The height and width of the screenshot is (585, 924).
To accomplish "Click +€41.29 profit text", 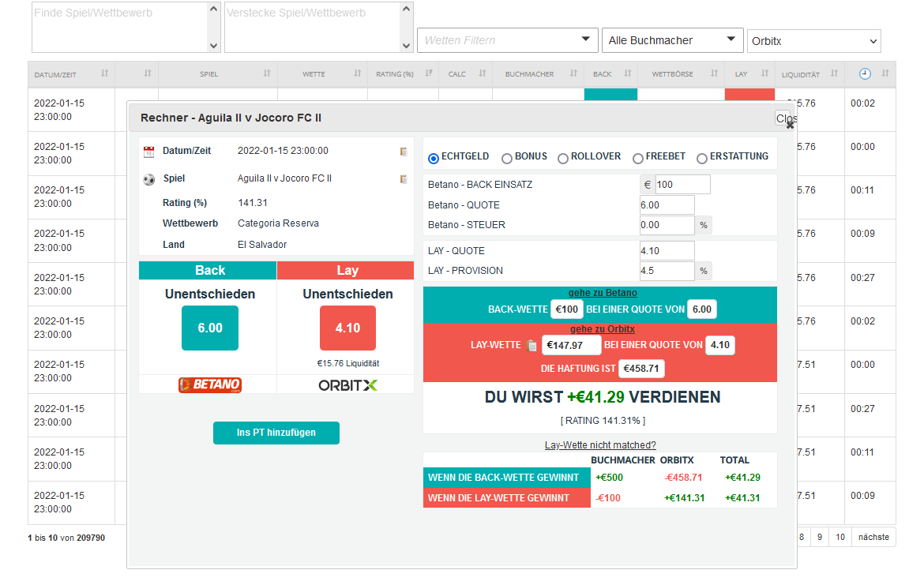I will [x=595, y=397].
